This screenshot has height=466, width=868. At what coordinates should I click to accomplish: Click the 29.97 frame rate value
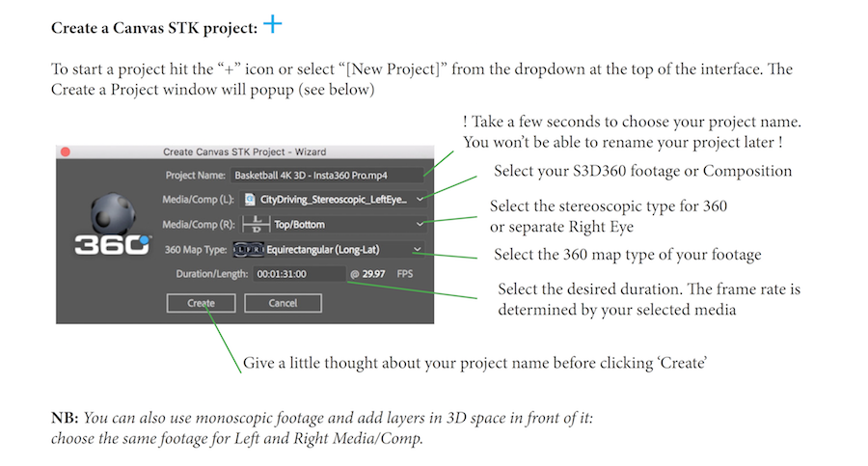[373, 274]
